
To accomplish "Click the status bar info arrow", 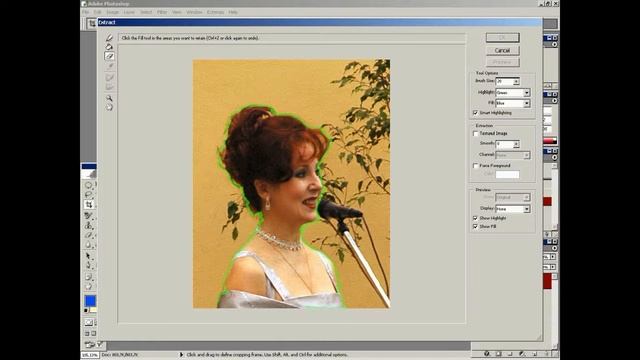I will tap(181, 355).
